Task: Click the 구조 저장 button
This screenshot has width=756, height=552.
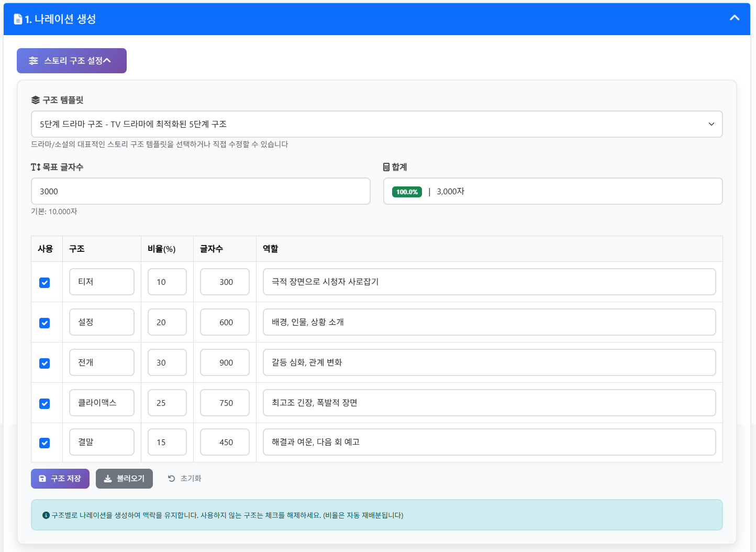Action: point(60,479)
